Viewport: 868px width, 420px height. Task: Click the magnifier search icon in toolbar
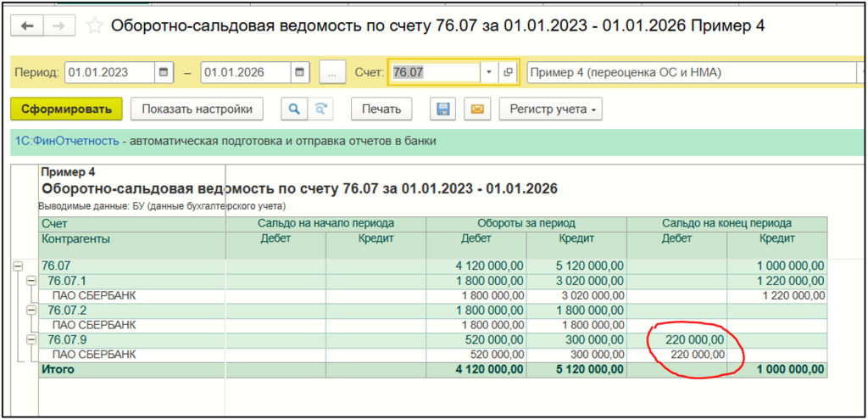(x=295, y=109)
